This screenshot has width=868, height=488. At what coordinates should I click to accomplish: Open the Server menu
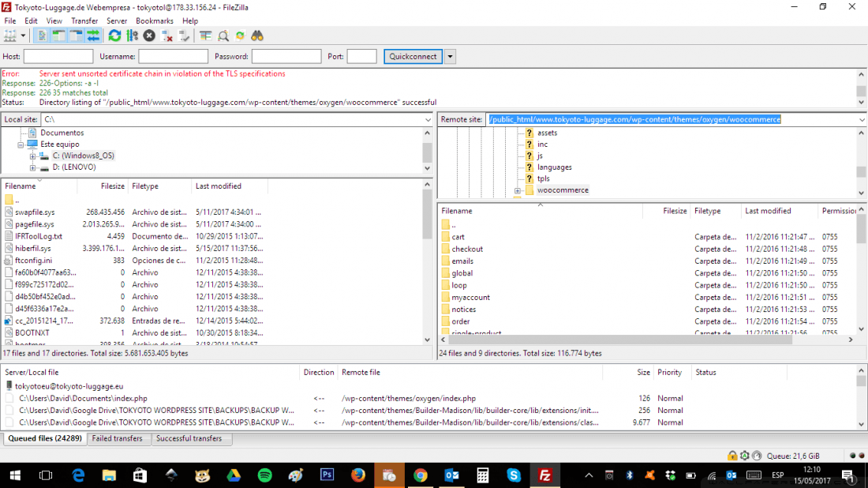tap(117, 21)
